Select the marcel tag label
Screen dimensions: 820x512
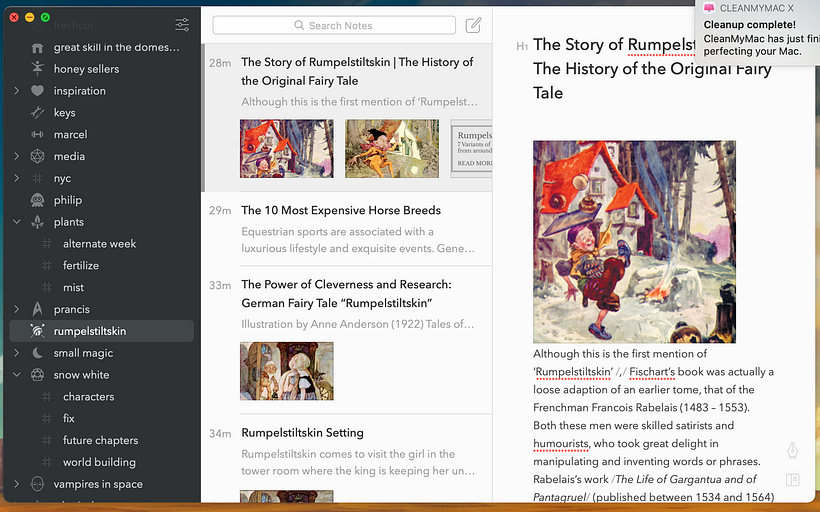(x=70, y=134)
